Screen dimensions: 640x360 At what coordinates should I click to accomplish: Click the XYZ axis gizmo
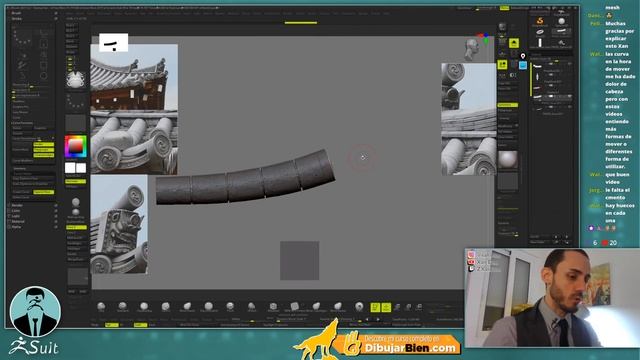point(484,38)
